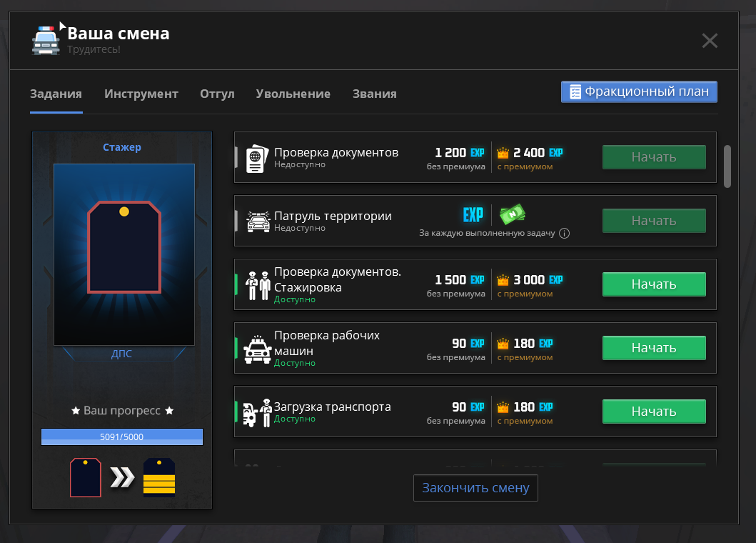Image resolution: width=756 pixels, height=543 pixels.
Task: Click Недоступно status under Проверка документов
Action: (x=299, y=164)
